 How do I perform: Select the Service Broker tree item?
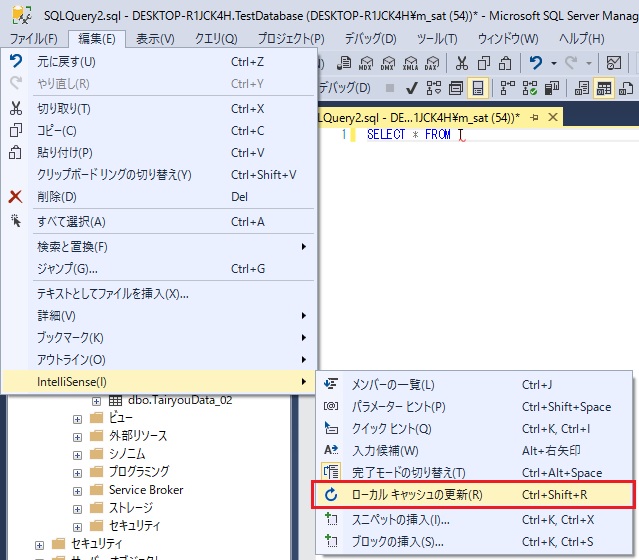tap(146, 489)
